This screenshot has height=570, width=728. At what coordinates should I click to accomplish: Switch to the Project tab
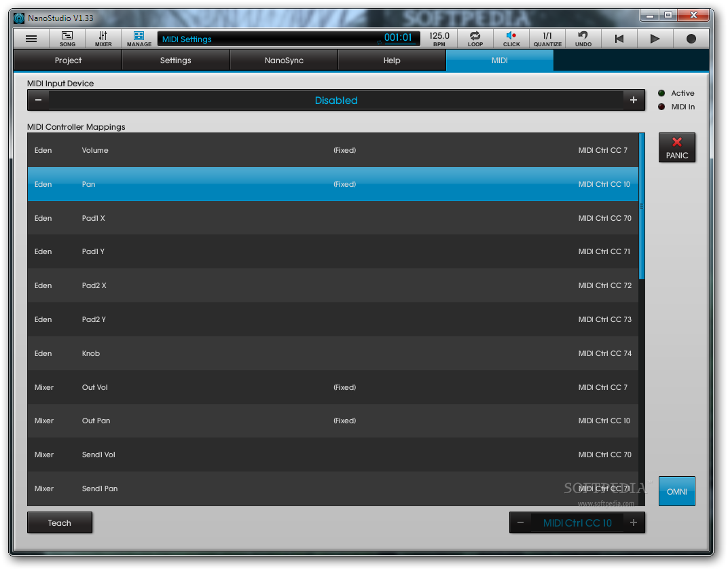(x=68, y=60)
